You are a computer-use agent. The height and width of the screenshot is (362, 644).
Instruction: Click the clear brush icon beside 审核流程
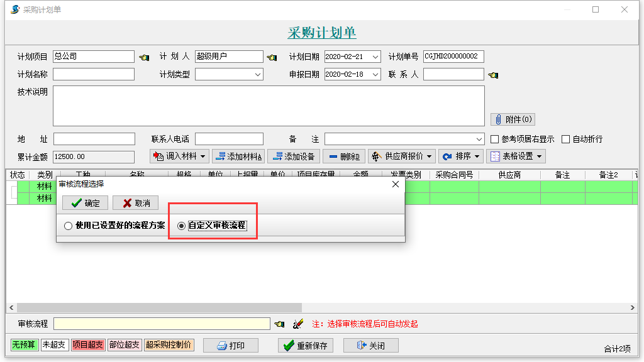coord(298,324)
